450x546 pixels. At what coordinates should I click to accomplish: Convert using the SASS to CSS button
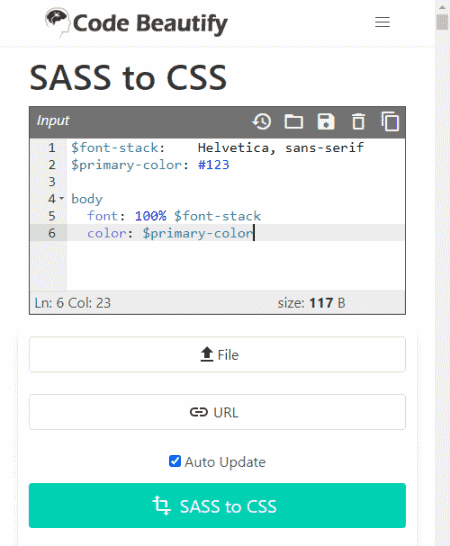tap(217, 505)
